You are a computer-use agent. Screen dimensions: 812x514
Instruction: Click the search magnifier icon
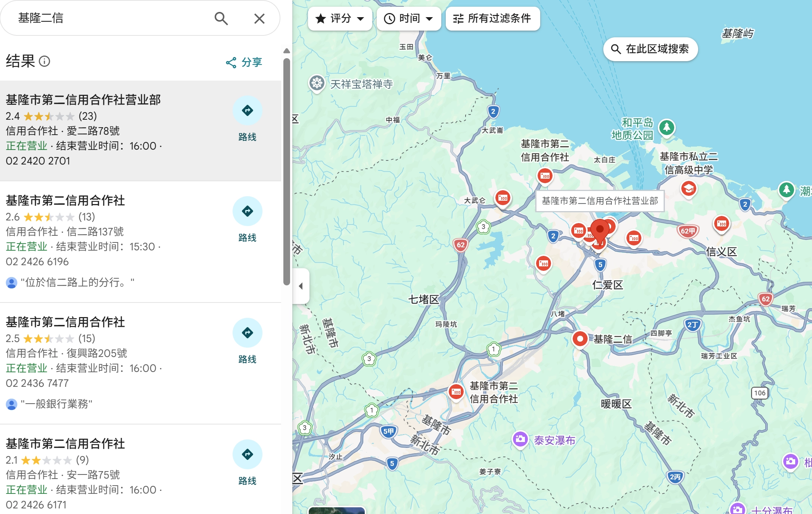[x=221, y=18]
